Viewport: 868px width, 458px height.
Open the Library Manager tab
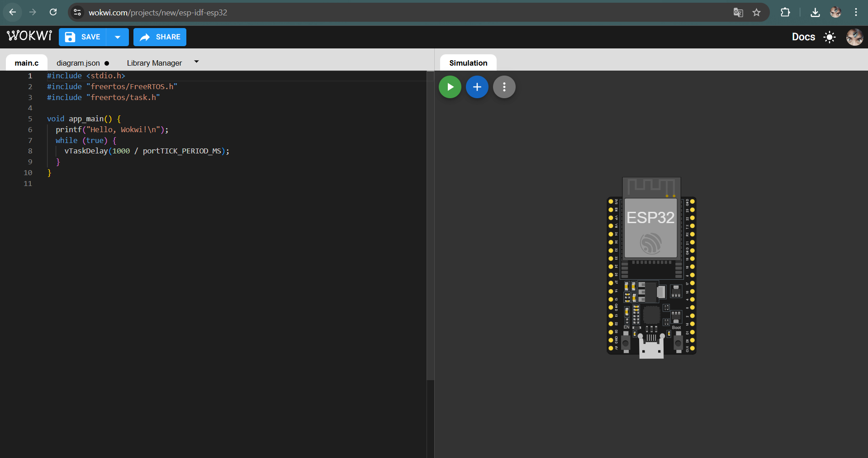tap(154, 63)
